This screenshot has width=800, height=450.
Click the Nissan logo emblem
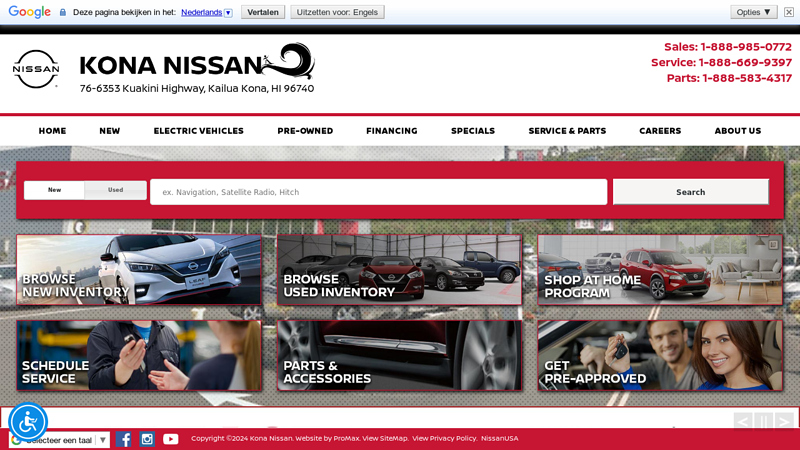coord(36,69)
